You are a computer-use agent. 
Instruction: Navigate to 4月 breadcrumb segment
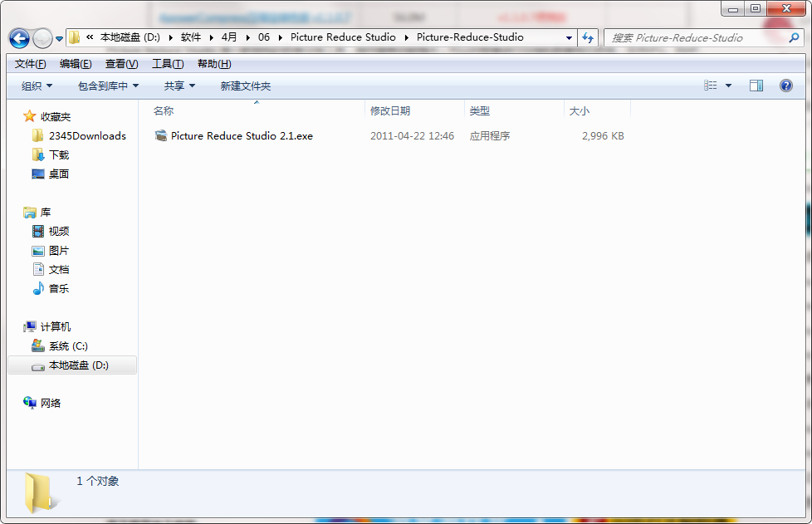click(229, 37)
